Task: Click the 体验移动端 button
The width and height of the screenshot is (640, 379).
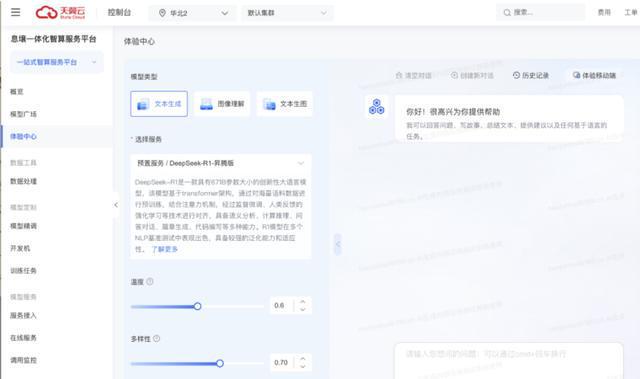Action: click(x=594, y=75)
